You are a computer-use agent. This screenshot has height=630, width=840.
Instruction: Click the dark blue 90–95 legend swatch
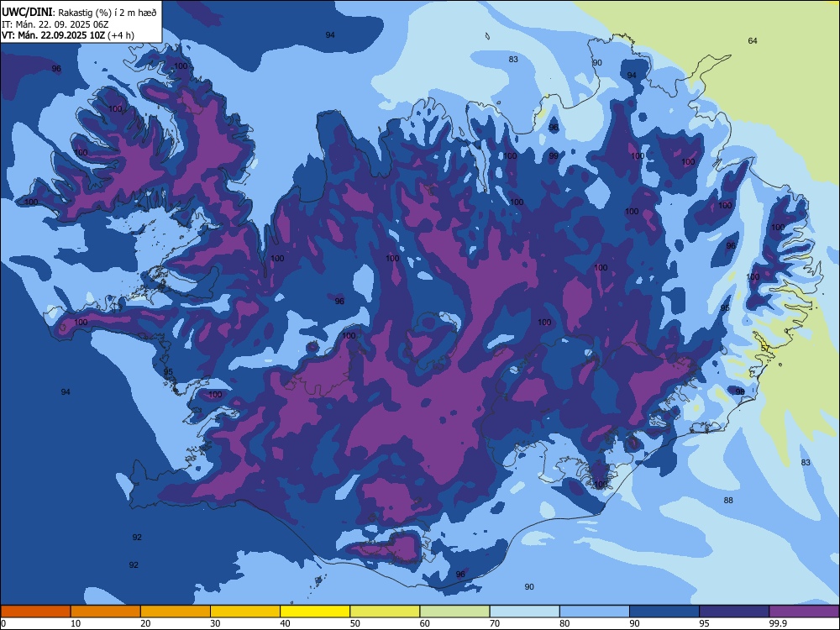pos(664,612)
